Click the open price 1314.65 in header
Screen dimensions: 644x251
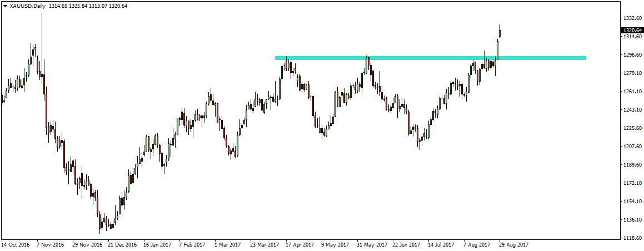[57, 6]
